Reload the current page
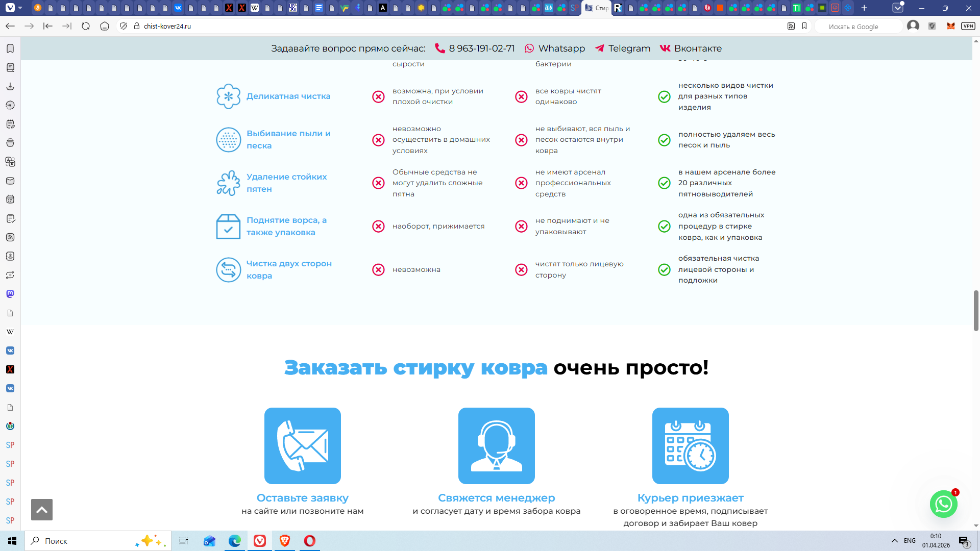 [x=86, y=26]
